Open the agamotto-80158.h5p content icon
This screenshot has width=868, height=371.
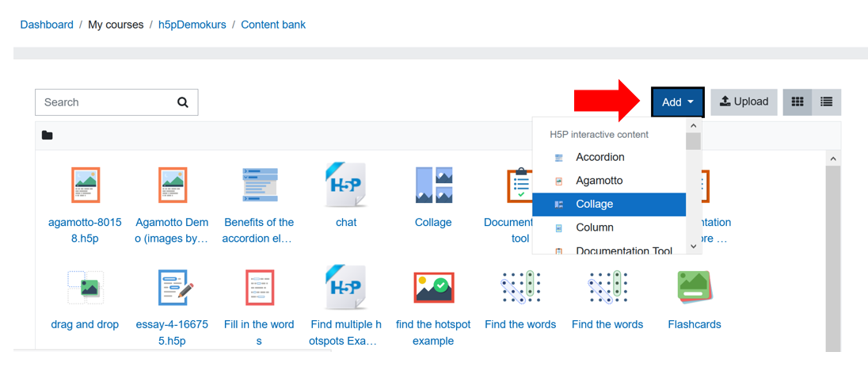point(86,185)
